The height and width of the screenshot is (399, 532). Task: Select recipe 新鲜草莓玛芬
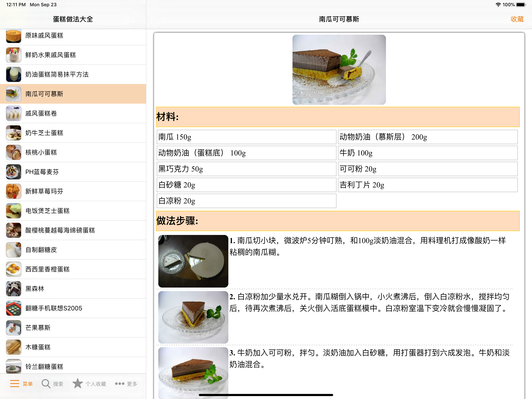[x=44, y=191]
